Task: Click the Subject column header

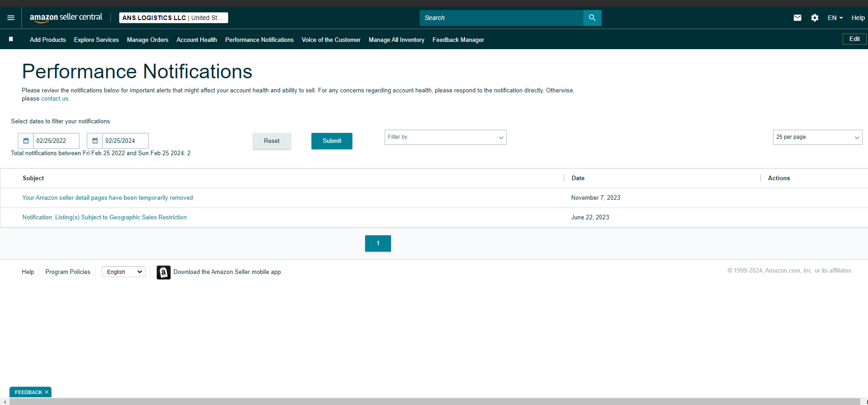Action: (33, 178)
